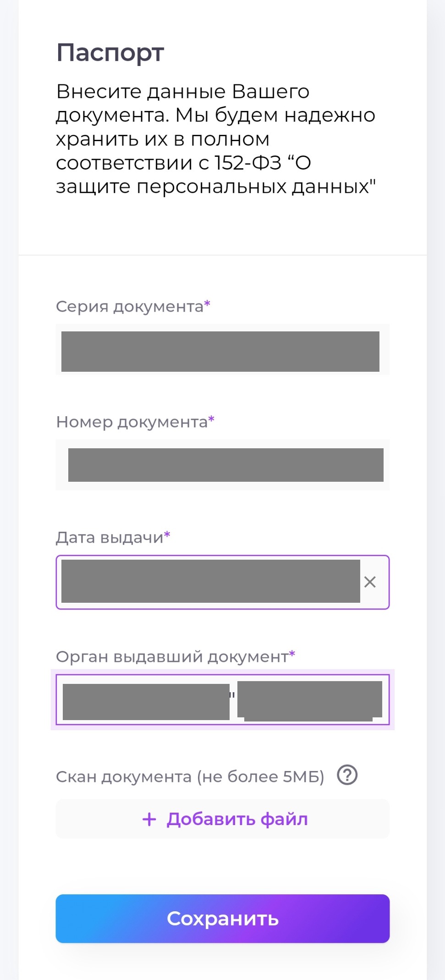The height and width of the screenshot is (980, 445).
Task: Click the 152-ФЗ data protection description text
Action: pos(215,139)
